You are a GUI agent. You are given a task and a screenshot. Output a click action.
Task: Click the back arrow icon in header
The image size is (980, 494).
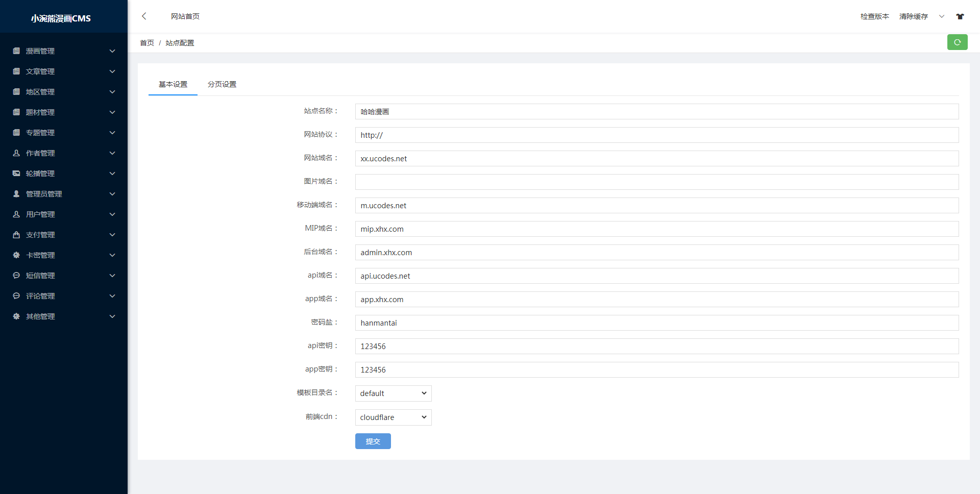point(144,16)
